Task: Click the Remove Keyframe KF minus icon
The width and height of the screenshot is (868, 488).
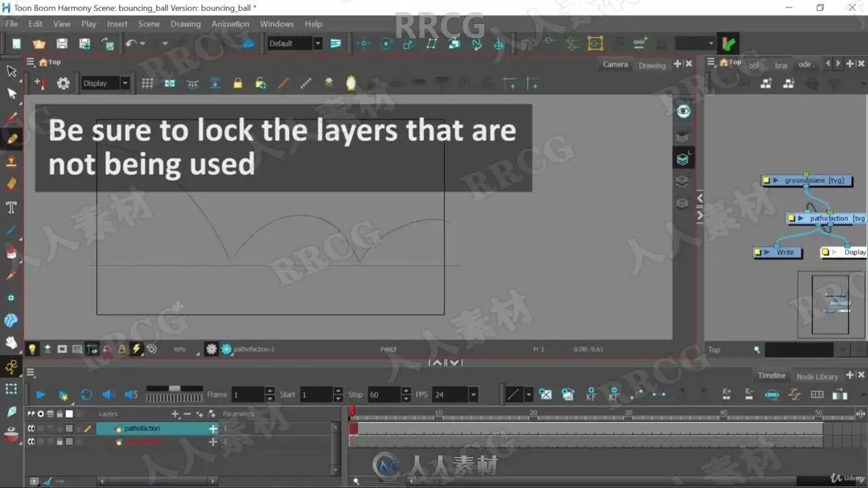Action: (614, 394)
